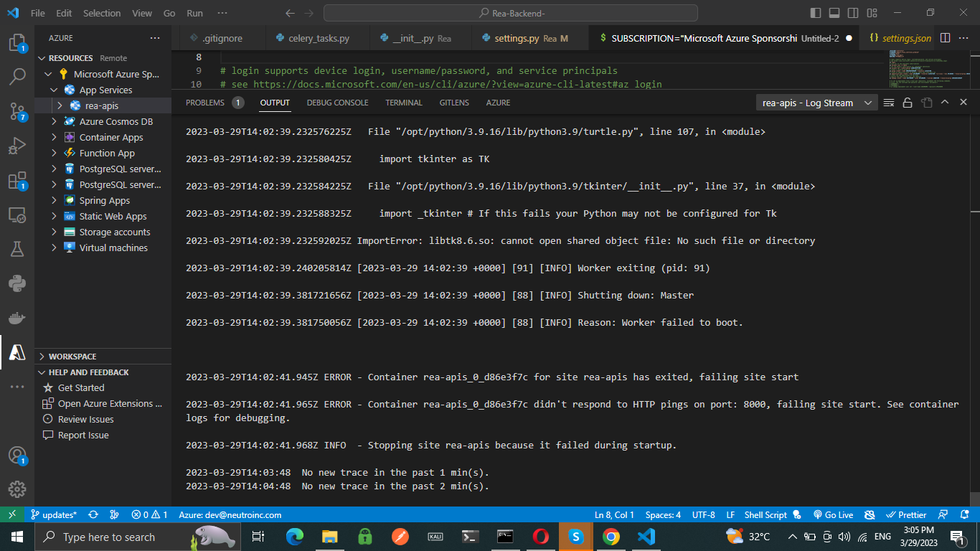Toggle output auto-scroll lock
The height and width of the screenshot is (551, 980).
(906, 103)
